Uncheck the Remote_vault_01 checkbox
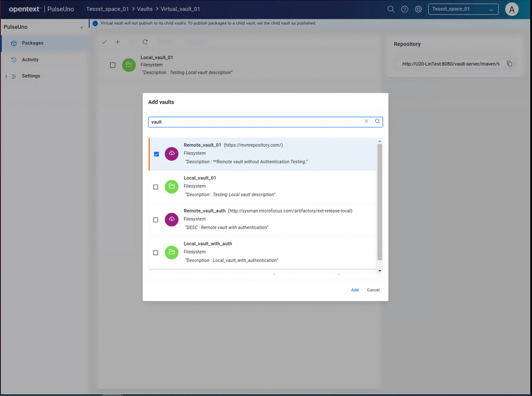532x396 pixels. pyautogui.click(x=156, y=154)
